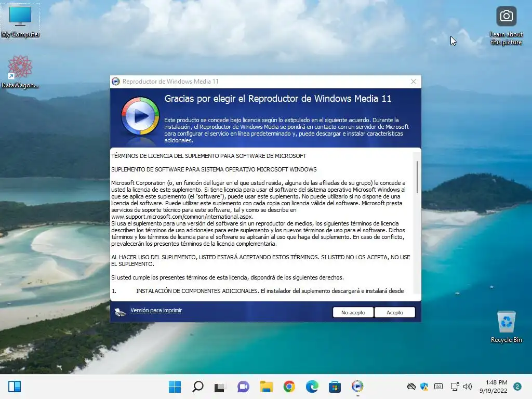
Task: Select the My Computer desktop icon
Action: (20, 21)
